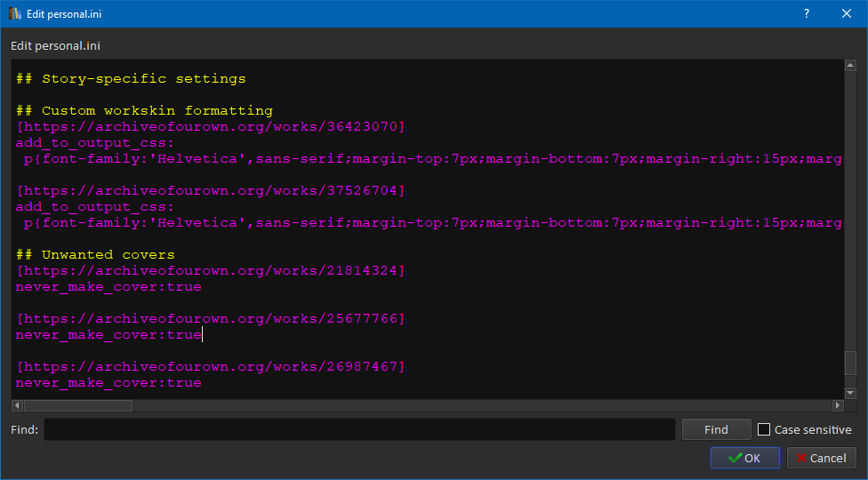The image size is (868, 480).
Task: Click the question mark help button
Action: [x=807, y=13]
